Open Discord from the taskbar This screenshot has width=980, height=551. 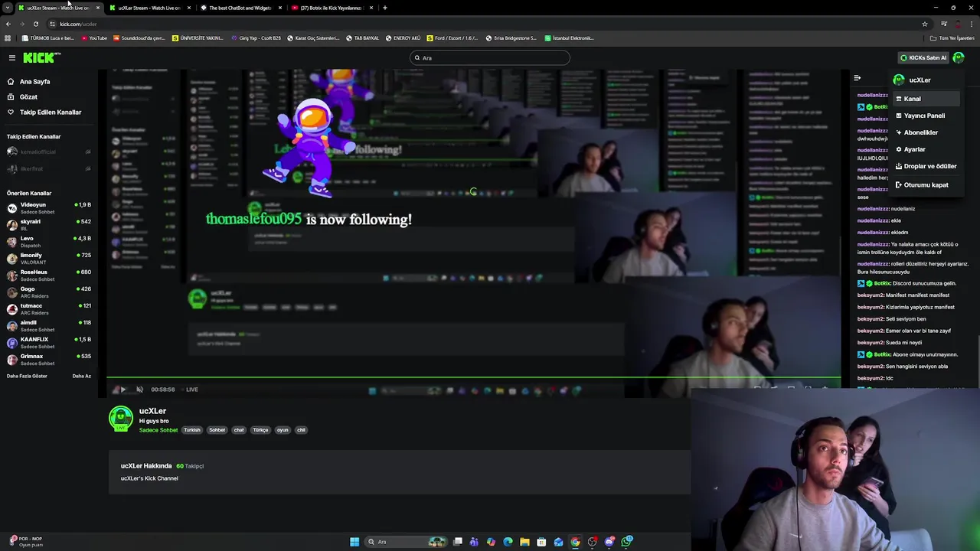click(609, 542)
